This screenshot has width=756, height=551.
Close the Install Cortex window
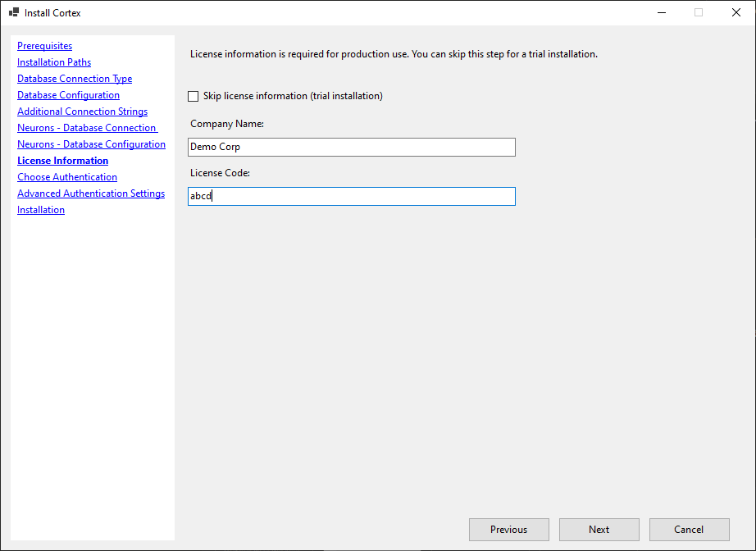(736, 12)
